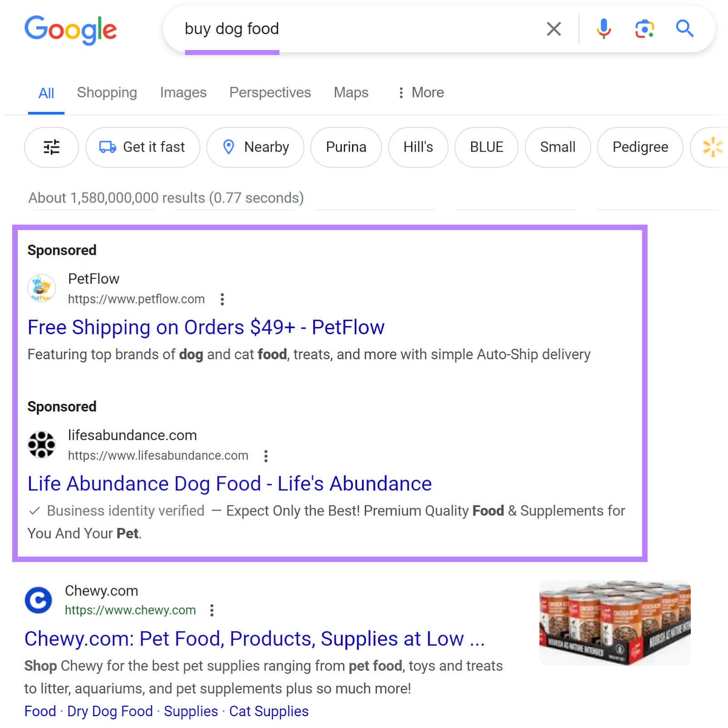The image size is (728, 728).
Task: Click the Google logo
Action: [x=71, y=30]
